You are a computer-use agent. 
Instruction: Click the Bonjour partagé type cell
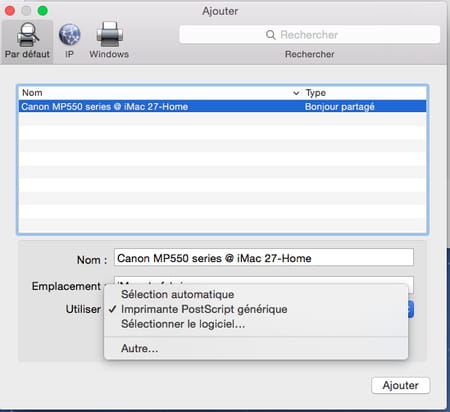coord(340,107)
